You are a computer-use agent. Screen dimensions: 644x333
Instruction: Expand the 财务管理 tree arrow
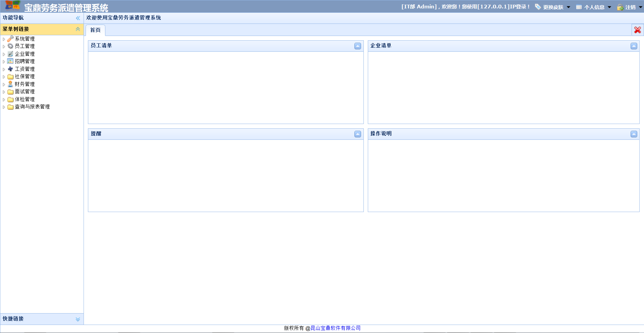4,85
